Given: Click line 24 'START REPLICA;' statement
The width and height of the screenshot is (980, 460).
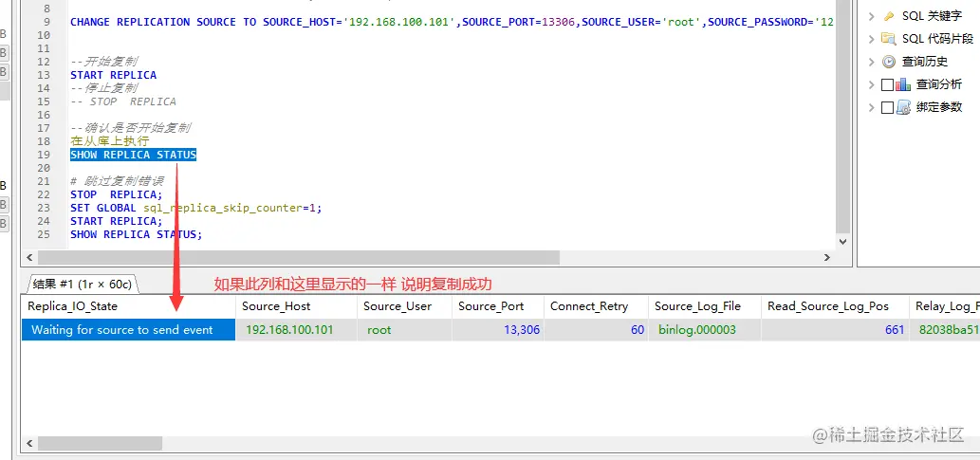Looking at the screenshot, I should 117,221.
